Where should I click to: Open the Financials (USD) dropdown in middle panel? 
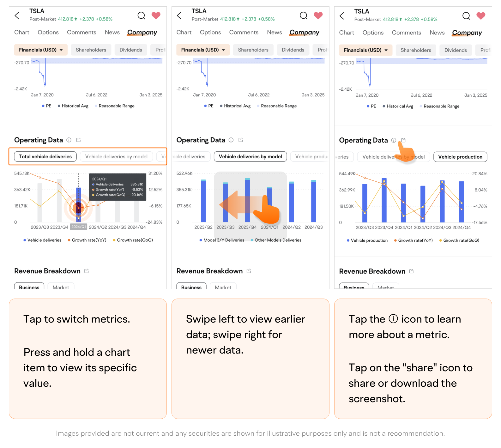(203, 50)
